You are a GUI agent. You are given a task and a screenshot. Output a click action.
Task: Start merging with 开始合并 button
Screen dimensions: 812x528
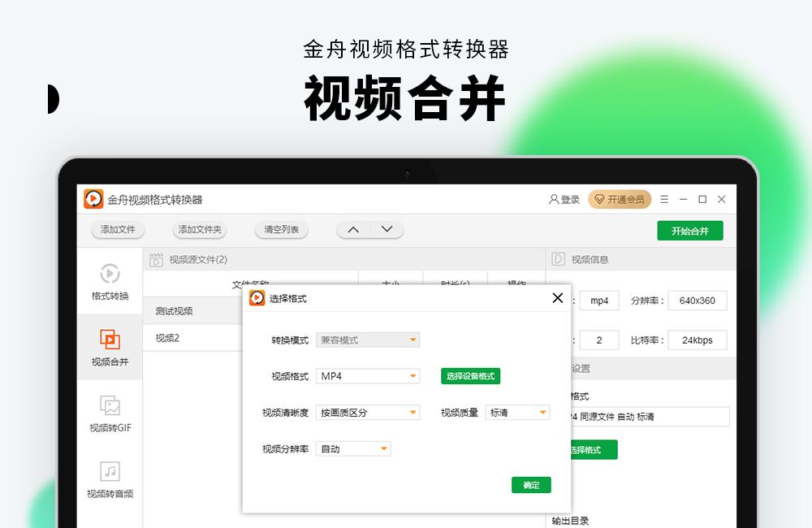click(690, 231)
